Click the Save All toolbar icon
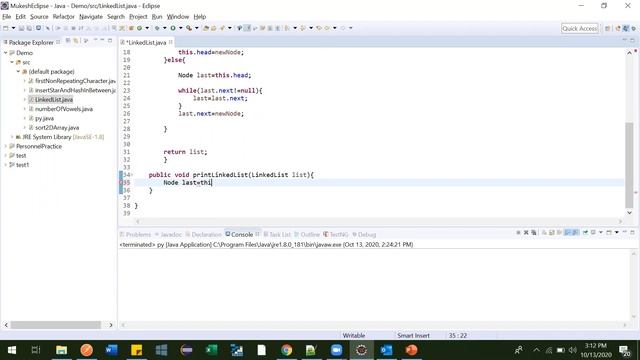The width and height of the screenshot is (640, 360). tap(29, 28)
